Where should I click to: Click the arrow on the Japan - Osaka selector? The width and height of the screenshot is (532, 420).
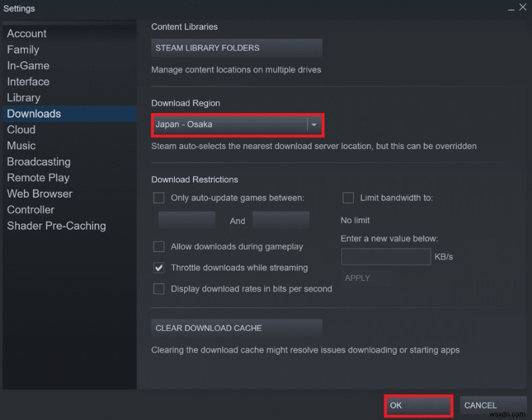click(313, 124)
